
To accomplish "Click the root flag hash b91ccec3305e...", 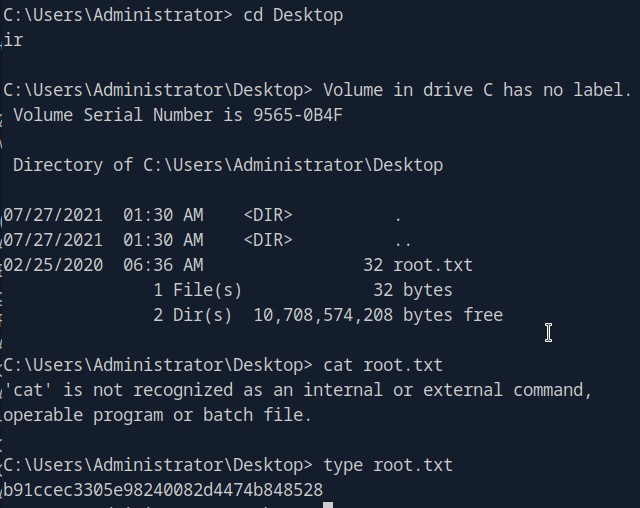I will coord(163,490).
